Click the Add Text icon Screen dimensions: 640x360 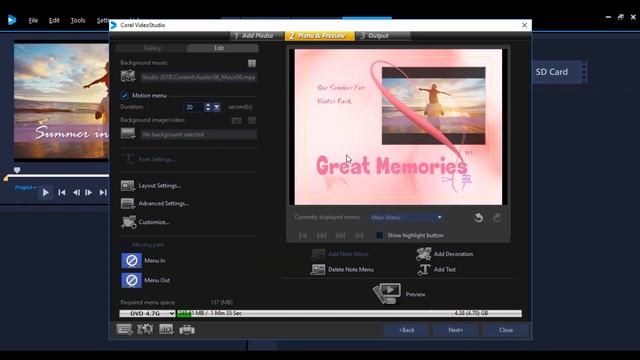click(424, 269)
